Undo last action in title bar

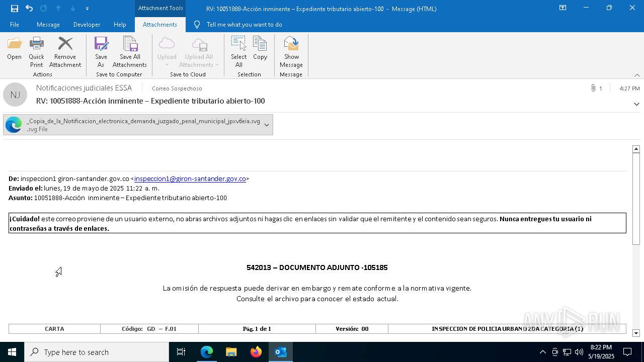pos(29,9)
